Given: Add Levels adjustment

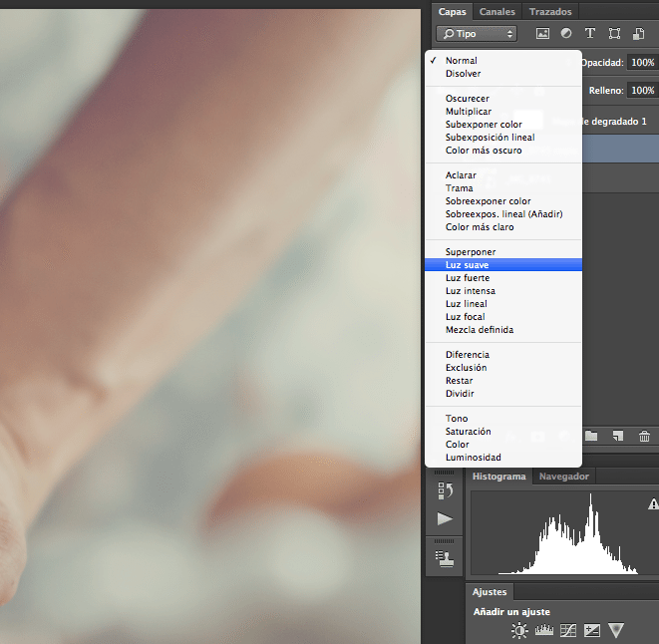Looking at the screenshot, I should click(543, 630).
